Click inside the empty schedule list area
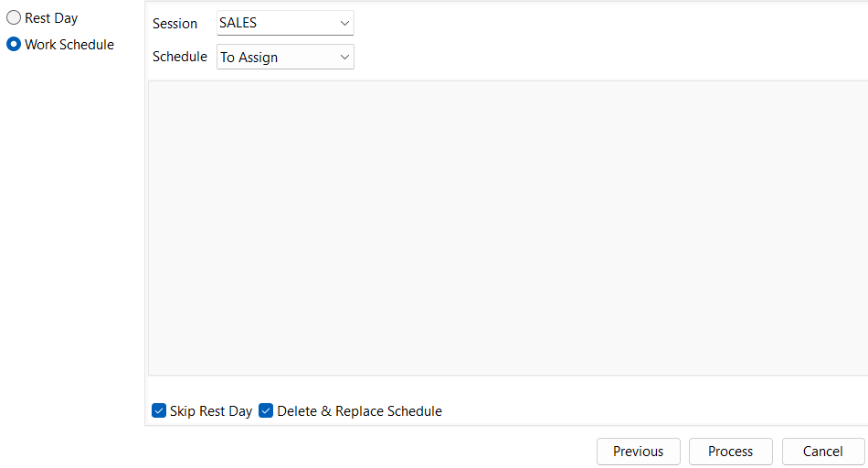Image resolution: width=868 pixels, height=468 pixels. [x=507, y=229]
